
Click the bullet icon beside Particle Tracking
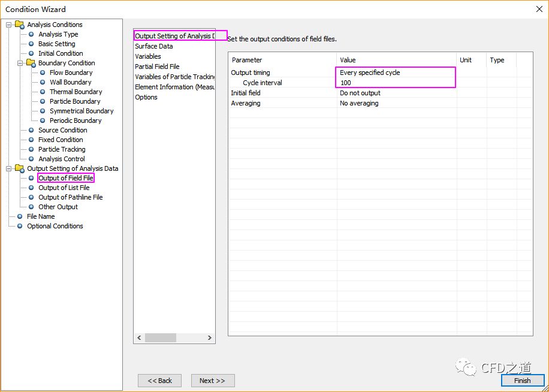[x=31, y=149]
